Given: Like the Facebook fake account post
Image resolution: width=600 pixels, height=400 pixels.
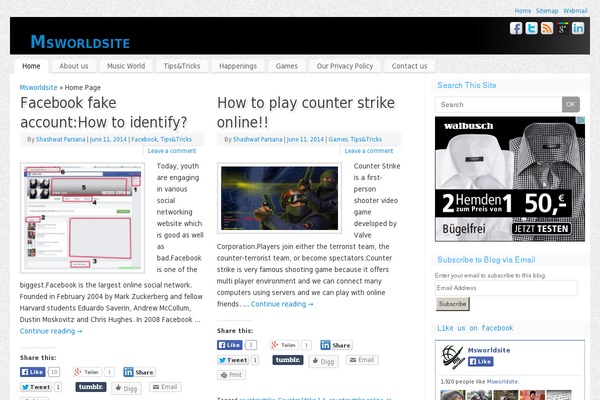Looking at the screenshot, I should pos(33,372).
